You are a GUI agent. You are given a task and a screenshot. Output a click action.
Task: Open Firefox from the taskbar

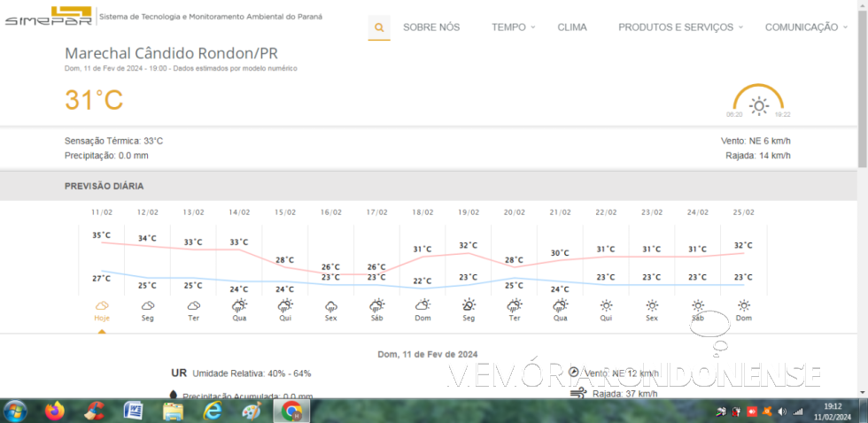click(55, 411)
